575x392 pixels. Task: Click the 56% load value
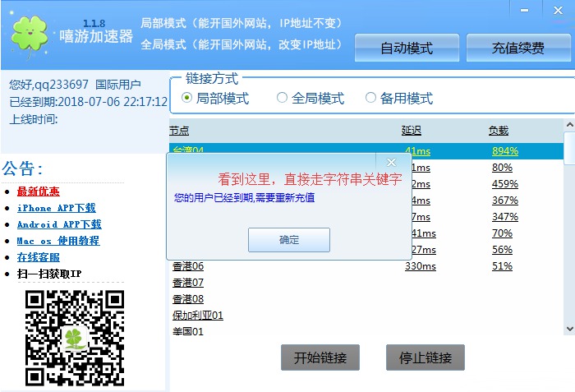(502, 250)
